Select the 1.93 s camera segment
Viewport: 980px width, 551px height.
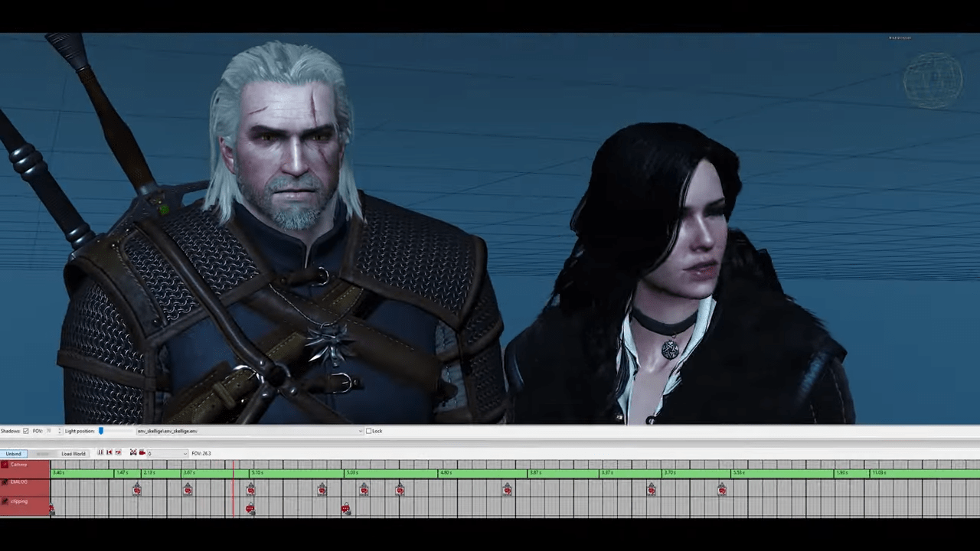point(852,474)
